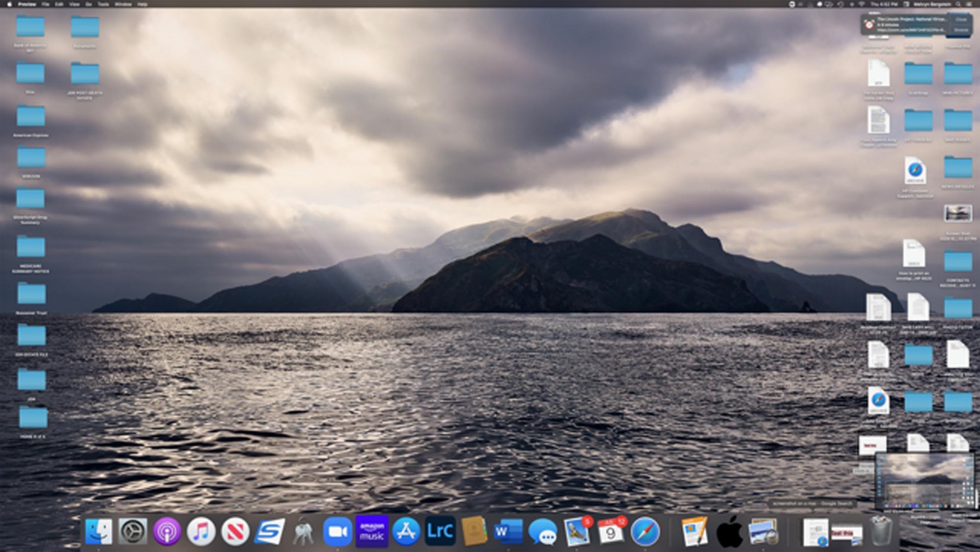This screenshot has height=552, width=980.
Task: Open the Preview application menu
Action: coord(27,4)
